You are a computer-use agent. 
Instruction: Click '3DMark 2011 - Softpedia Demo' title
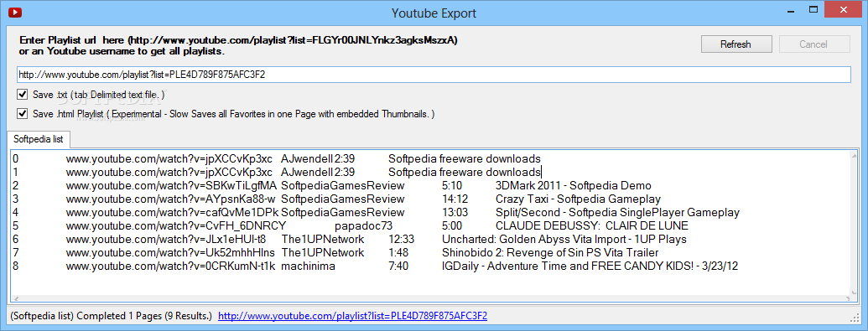point(574,185)
